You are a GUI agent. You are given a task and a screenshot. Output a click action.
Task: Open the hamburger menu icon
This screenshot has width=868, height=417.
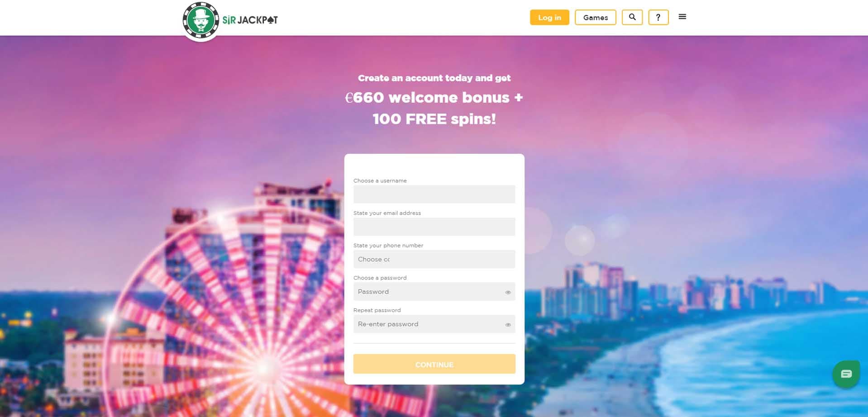(x=682, y=17)
